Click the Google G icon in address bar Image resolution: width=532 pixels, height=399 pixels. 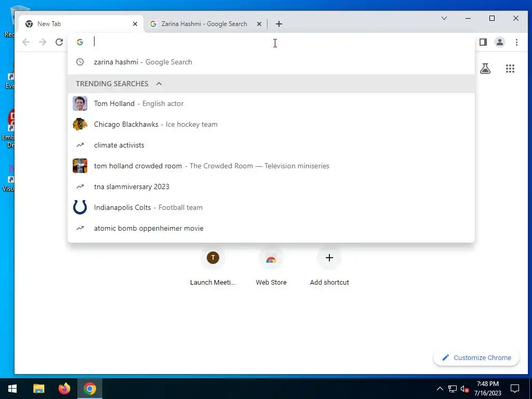coord(80,42)
